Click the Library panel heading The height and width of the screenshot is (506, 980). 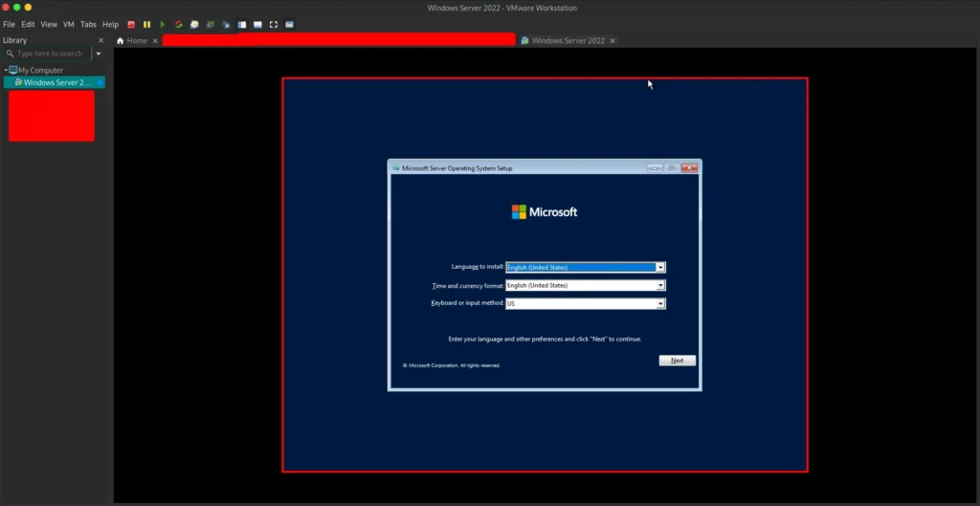click(15, 40)
